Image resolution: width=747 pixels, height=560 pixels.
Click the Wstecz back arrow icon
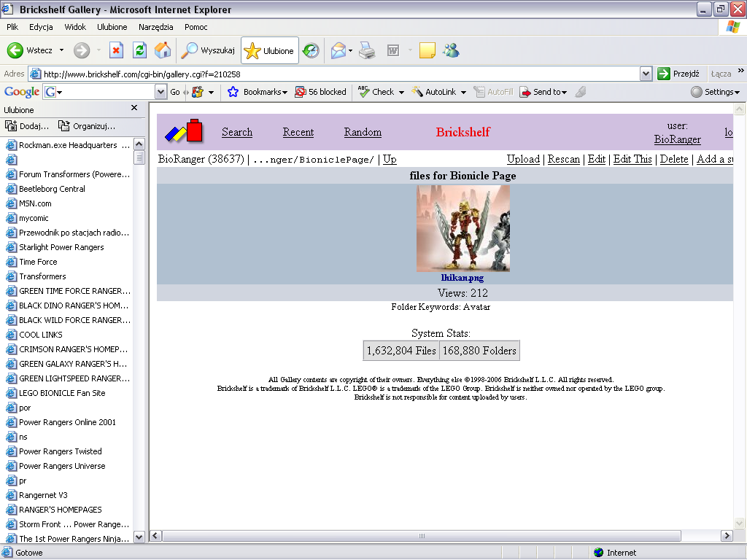point(15,50)
